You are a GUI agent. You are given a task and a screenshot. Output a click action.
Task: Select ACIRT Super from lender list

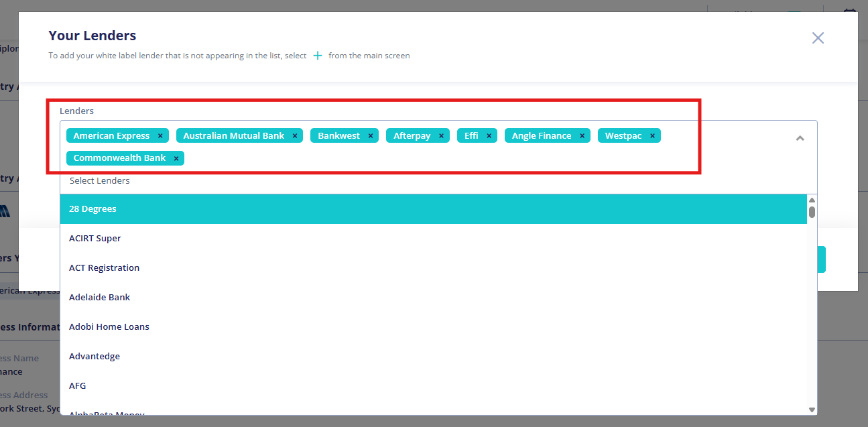coord(433,239)
